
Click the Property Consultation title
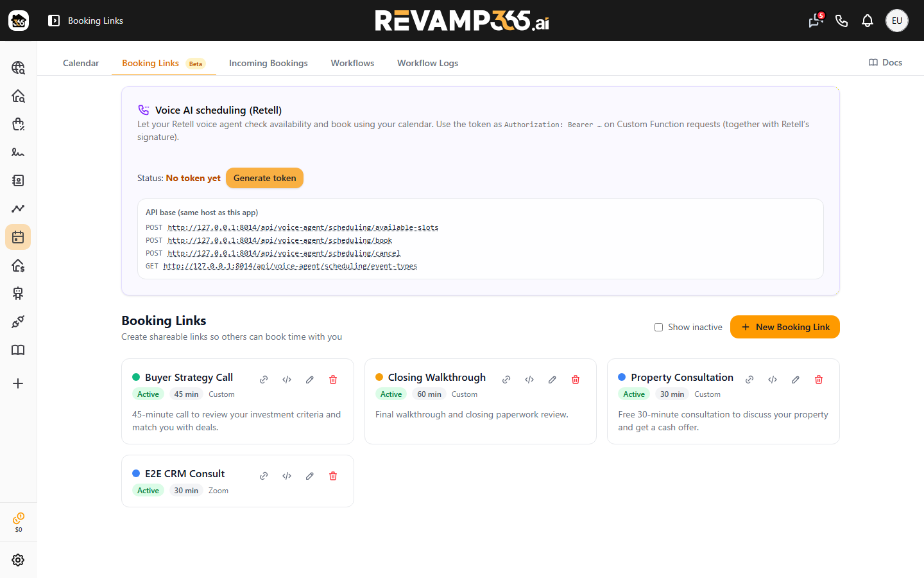point(682,377)
